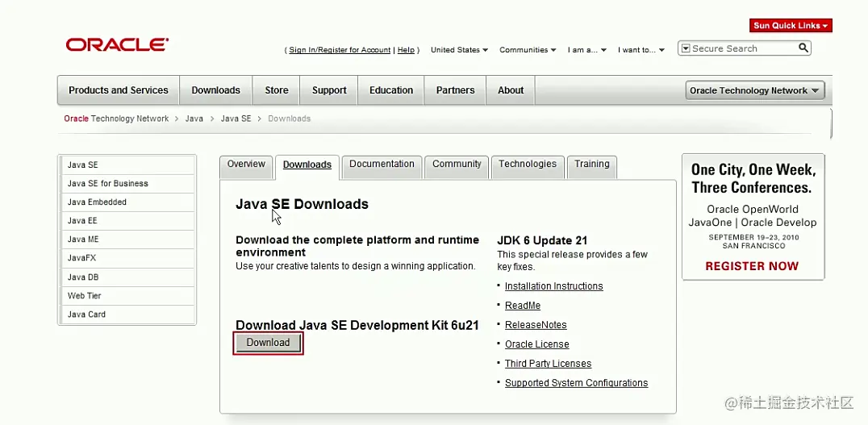Select Java Embedded in the sidebar
Screen dimensions: 868x425
tap(127, 202)
